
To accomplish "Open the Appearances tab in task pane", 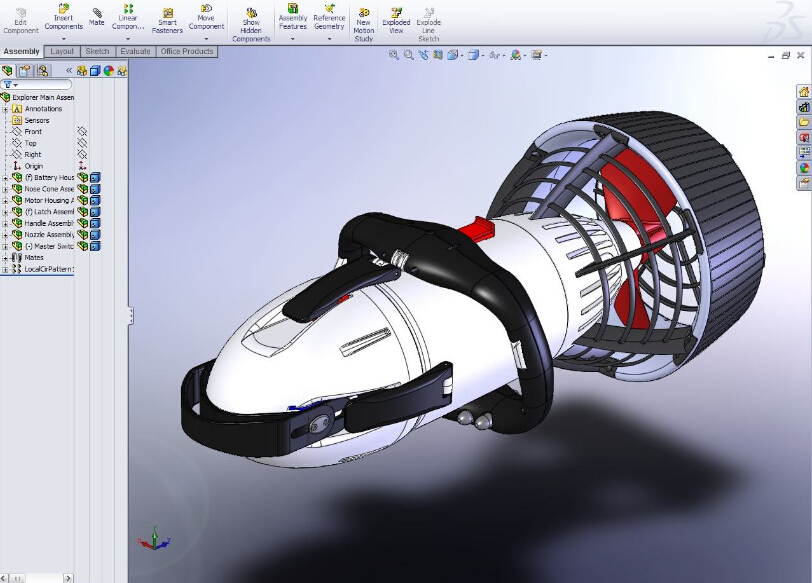I will 803,168.
